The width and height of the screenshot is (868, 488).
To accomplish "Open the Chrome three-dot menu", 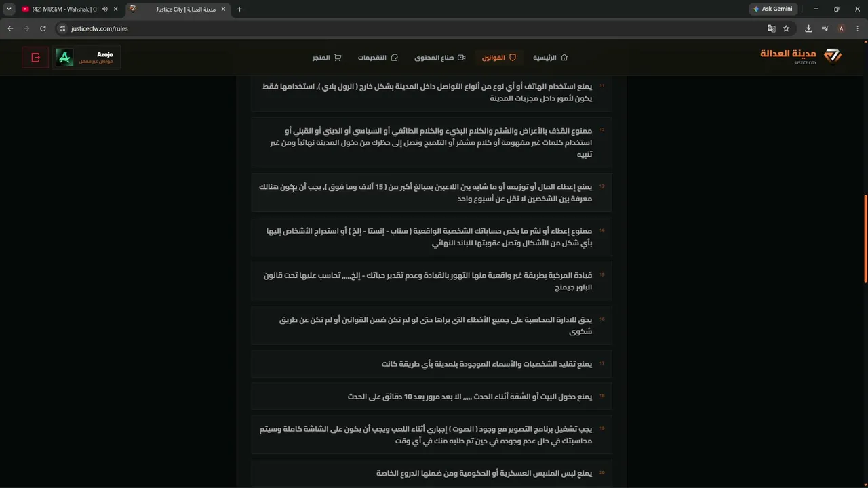I will click(x=858, y=28).
